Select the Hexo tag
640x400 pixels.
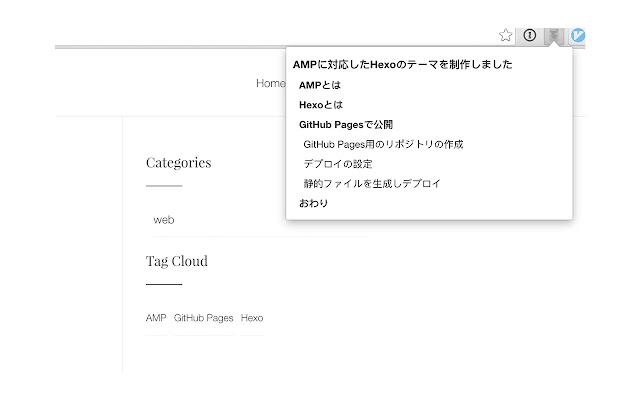click(x=252, y=318)
